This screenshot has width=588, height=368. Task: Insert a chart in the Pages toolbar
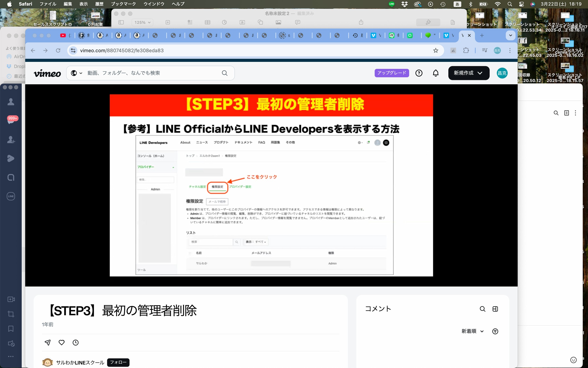224,22
